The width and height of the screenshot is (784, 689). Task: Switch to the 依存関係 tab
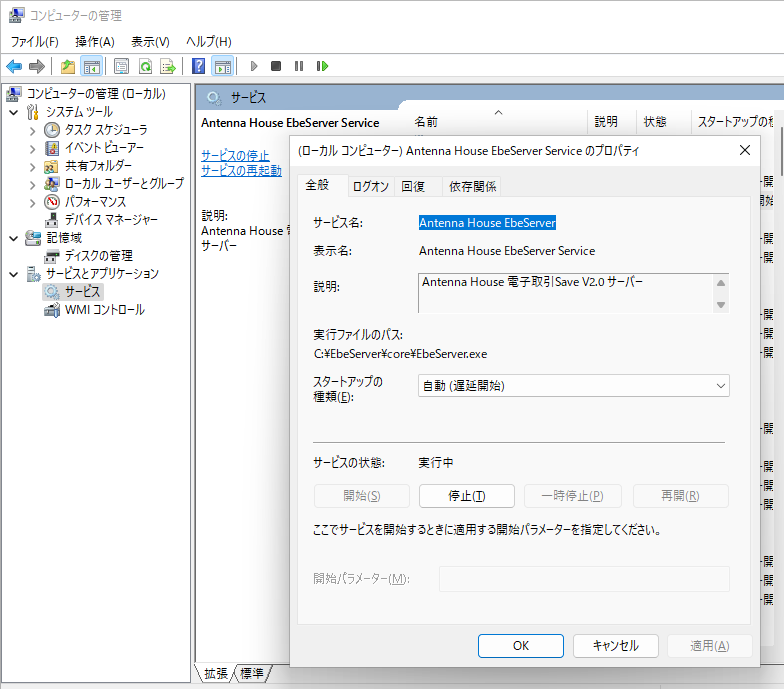[x=472, y=186]
